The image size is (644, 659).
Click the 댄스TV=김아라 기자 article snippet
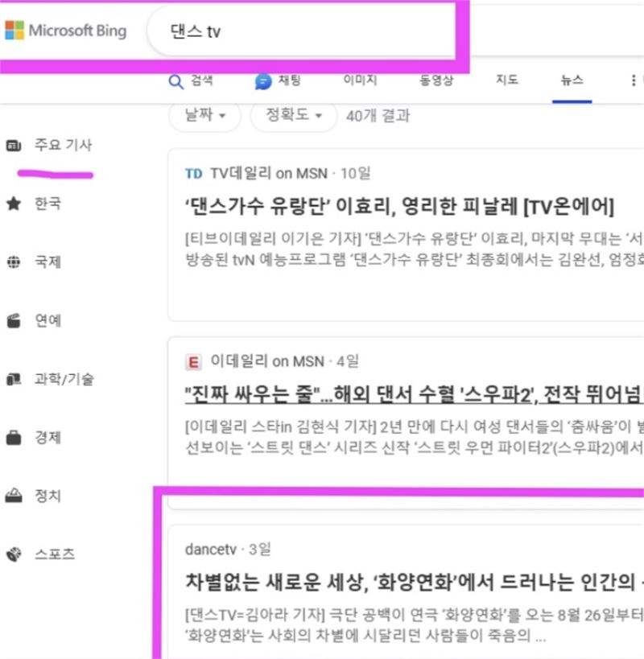tap(414, 625)
